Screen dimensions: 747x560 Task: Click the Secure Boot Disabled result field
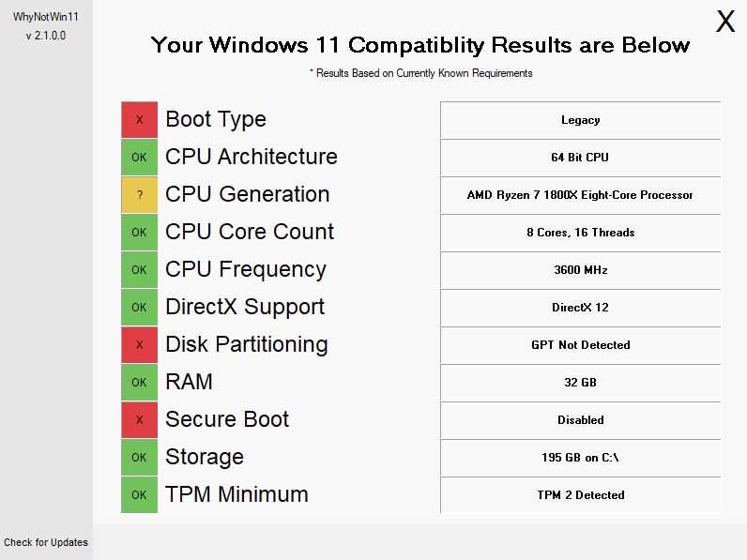pos(580,420)
